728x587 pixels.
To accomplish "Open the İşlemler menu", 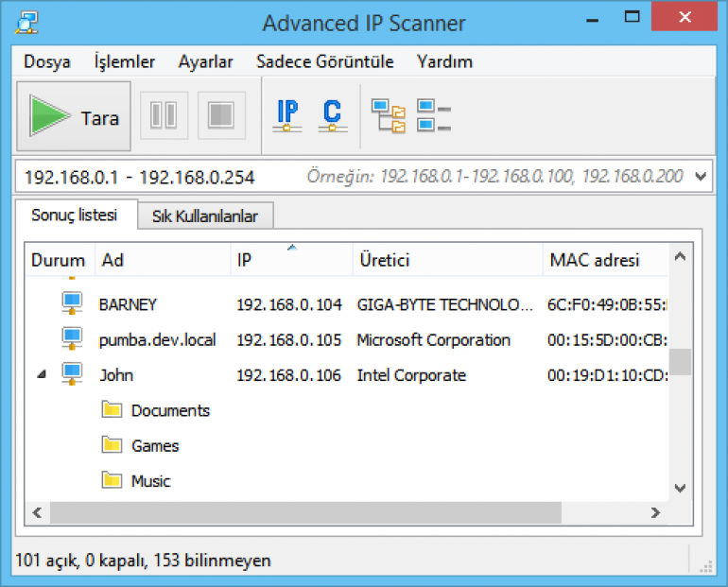I will pyautogui.click(x=125, y=61).
